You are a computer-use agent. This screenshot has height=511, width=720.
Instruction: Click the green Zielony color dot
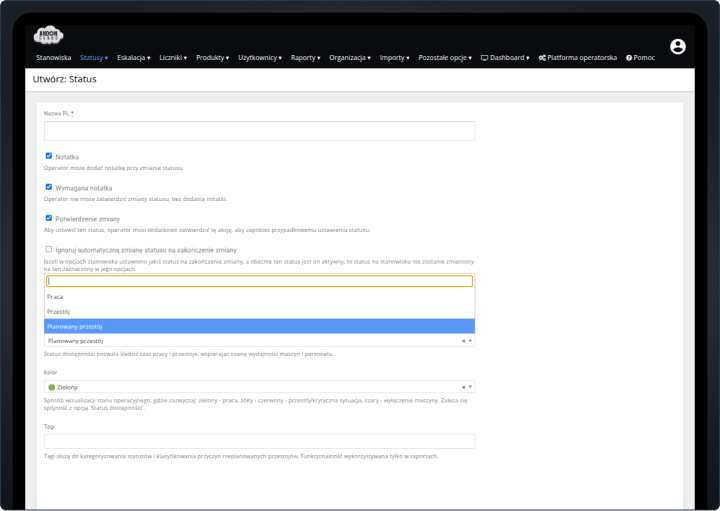click(x=51, y=387)
